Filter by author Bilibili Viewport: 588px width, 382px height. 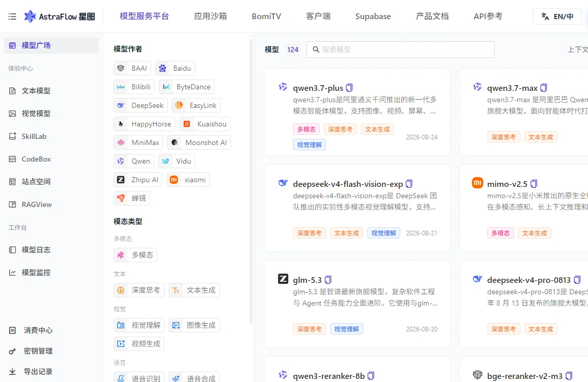pos(134,87)
